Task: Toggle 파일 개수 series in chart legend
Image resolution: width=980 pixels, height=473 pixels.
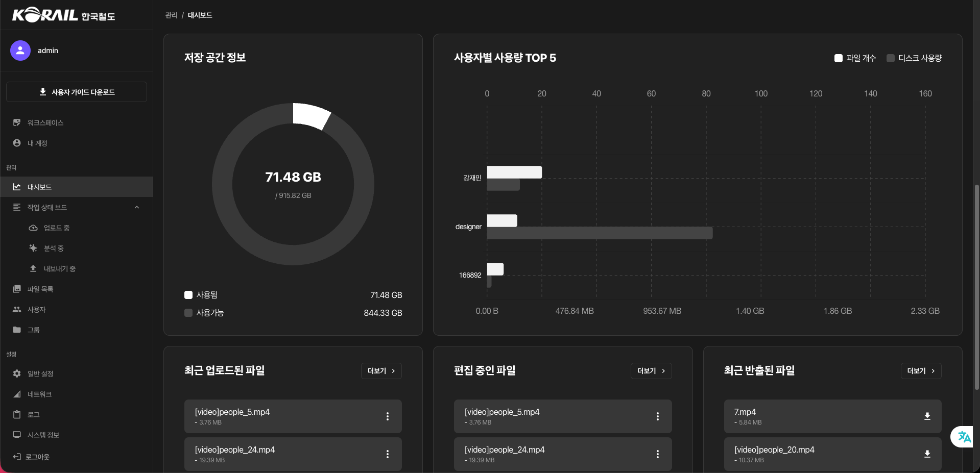Action: 855,58
